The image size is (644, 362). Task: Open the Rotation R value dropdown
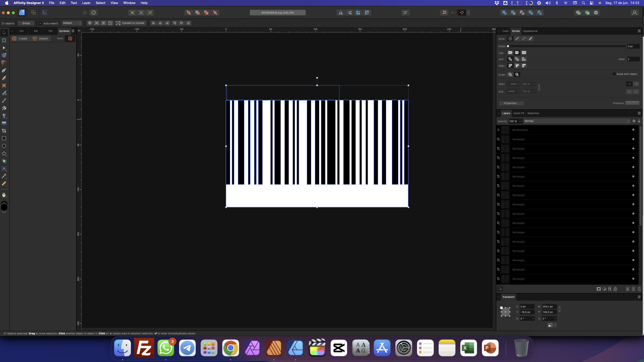533,319
